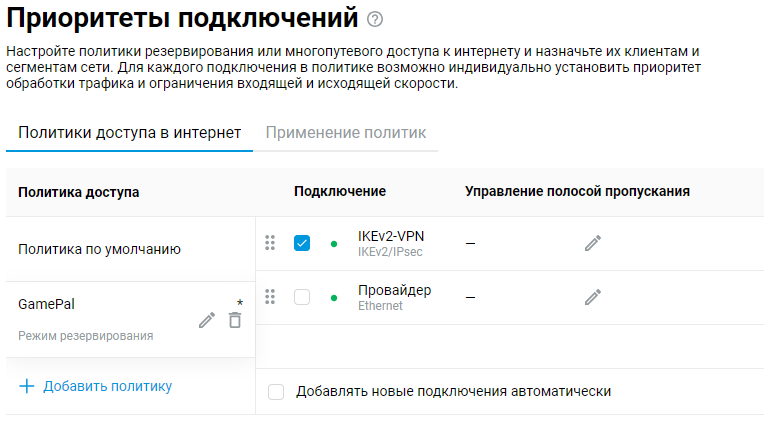Select the Политика по умолчанию policy

pyautogui.click(x=100, y=249)
